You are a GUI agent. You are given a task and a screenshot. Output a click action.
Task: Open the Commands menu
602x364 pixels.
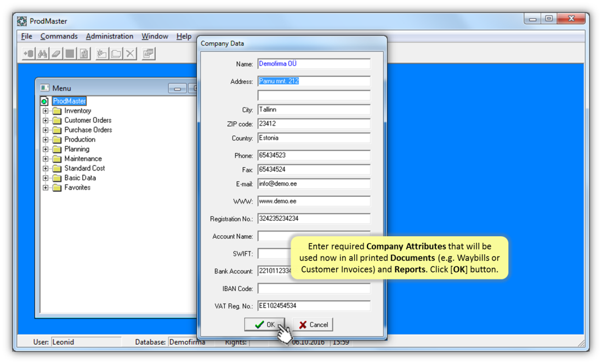[x=59, y=36]
